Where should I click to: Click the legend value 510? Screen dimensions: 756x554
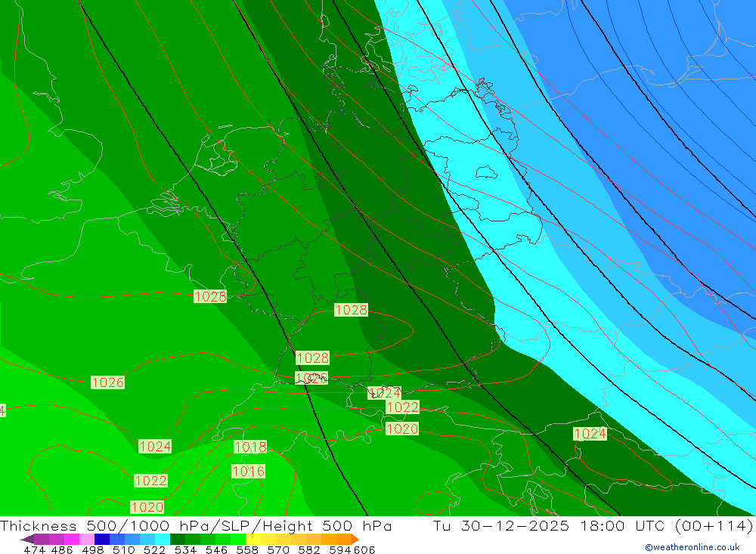pyautogui.click(x=123, y=550)
